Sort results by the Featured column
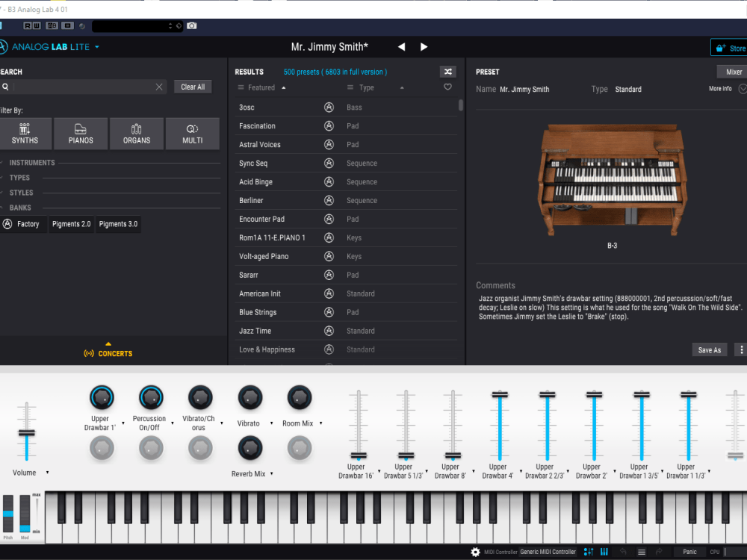Image resolution: width=747 pixels, height=560 pixels. tap(261, 87)
